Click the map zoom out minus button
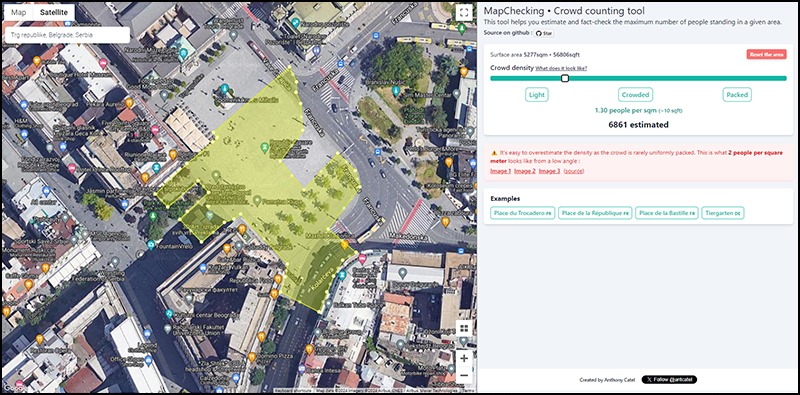Viewport: 800px width, 395px height. (x=464, y=375)
